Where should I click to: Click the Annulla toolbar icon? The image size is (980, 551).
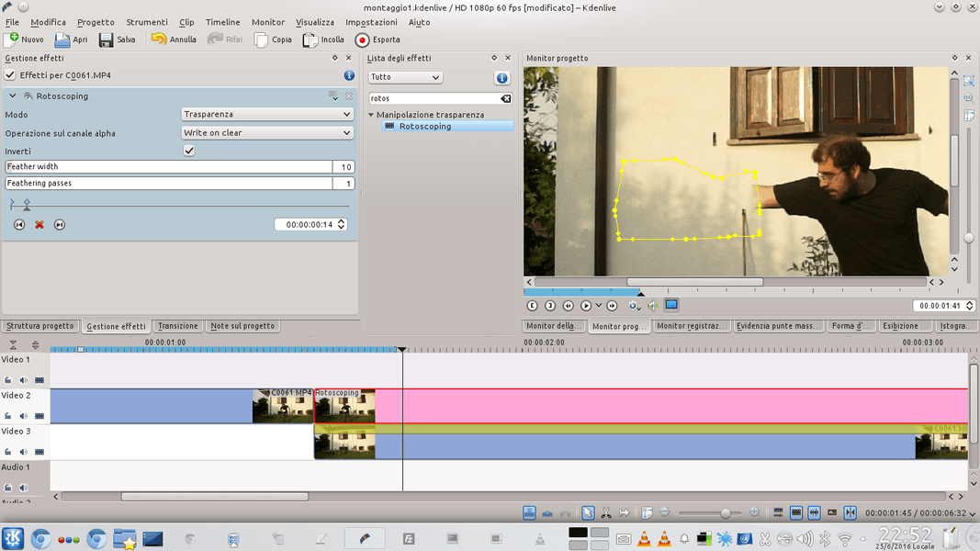[x=173, y=39]
